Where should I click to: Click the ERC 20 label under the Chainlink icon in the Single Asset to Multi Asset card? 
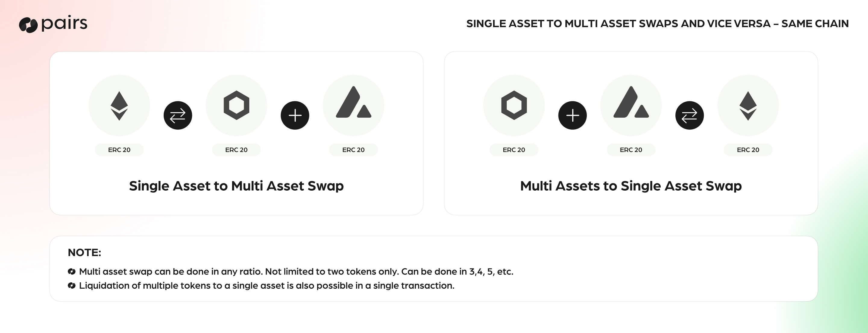tap(237, 150)
